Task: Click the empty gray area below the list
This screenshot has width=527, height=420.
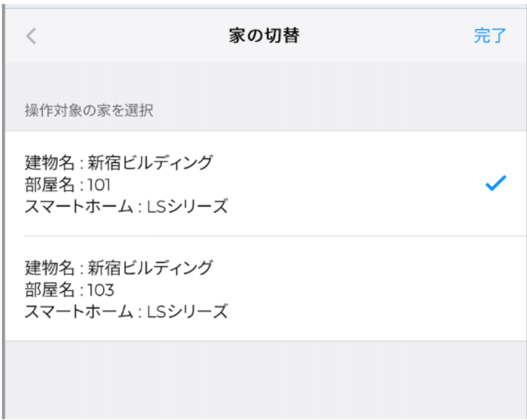Action: click(265, 380)
